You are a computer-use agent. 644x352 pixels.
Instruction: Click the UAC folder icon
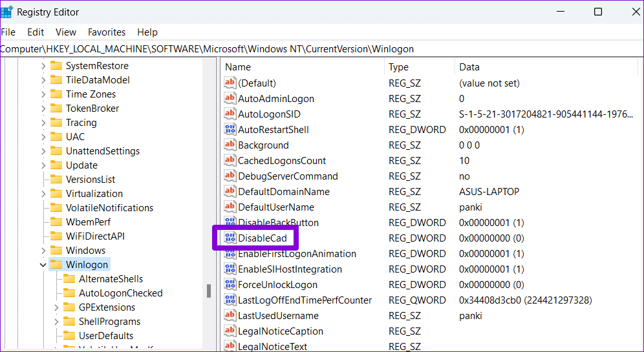pyautogui.click(x=56, y=137)
